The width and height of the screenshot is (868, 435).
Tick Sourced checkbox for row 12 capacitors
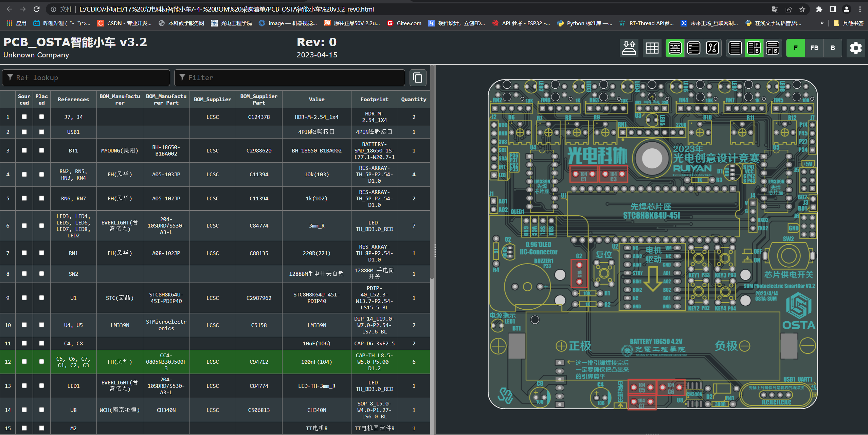tap(24, 362)
